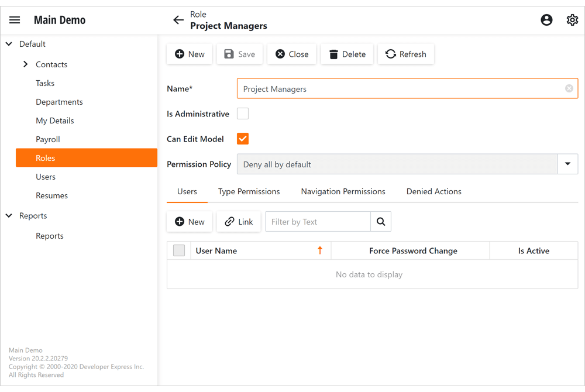The width and height of the screenshot is (585, 392).
Task: Clear the Name field using its clear icon
Action: 569,88
